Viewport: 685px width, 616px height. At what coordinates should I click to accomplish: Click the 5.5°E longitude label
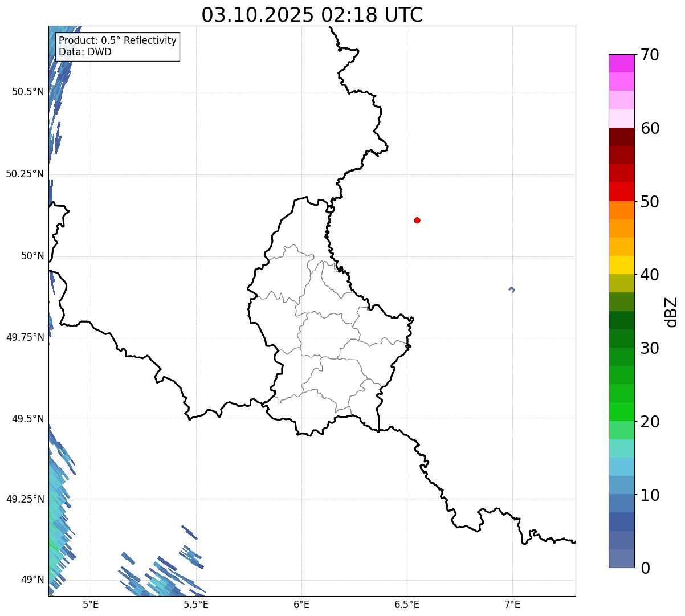coord(196,604)
